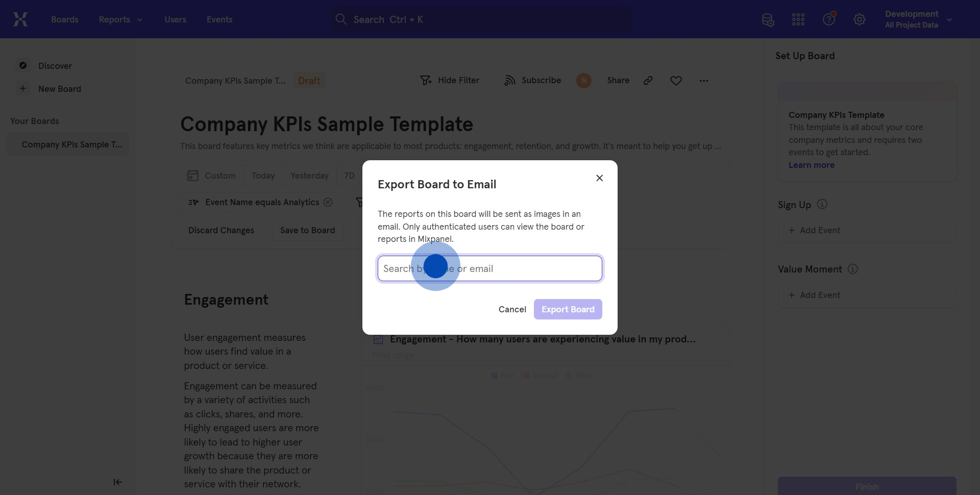Click the info icon next to Sign Up
This screenshot has width=980, height=495.
coord(822,204)
